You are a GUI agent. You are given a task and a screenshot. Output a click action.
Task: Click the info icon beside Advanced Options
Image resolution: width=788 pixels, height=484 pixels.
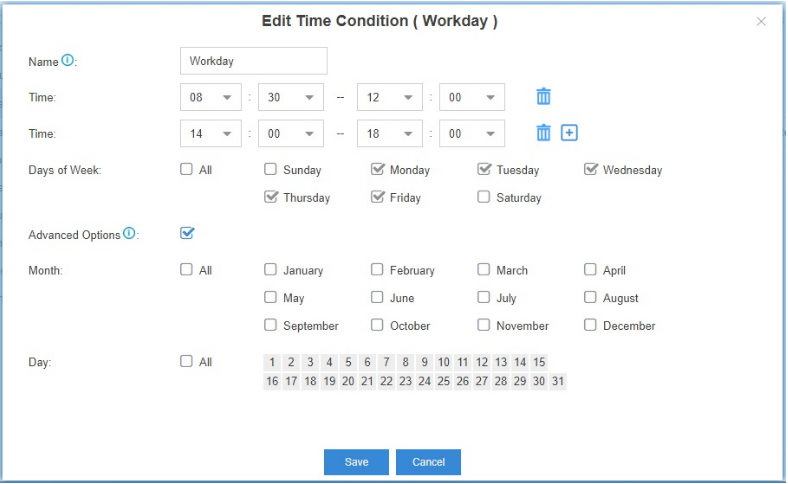tap(129, 233)
